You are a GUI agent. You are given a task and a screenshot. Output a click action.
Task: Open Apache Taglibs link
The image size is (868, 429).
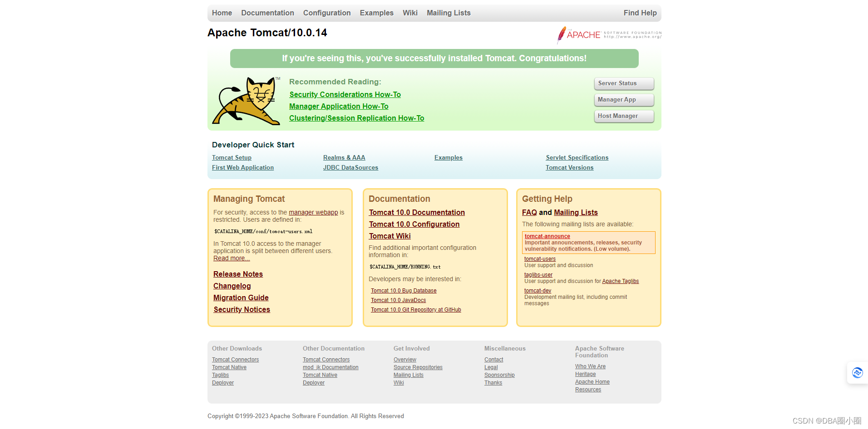620,281
